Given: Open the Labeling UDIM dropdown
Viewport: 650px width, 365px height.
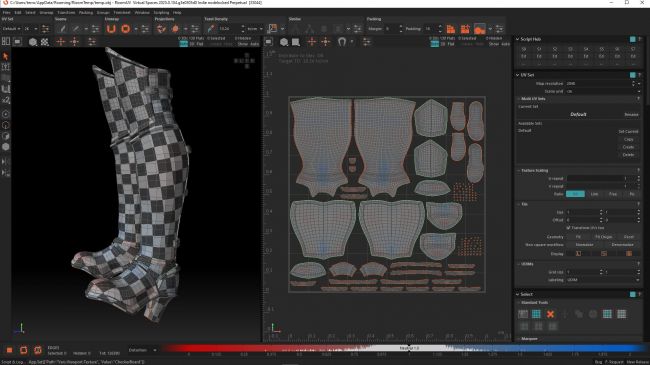Looking at the screenshot, I should [603, 280].
